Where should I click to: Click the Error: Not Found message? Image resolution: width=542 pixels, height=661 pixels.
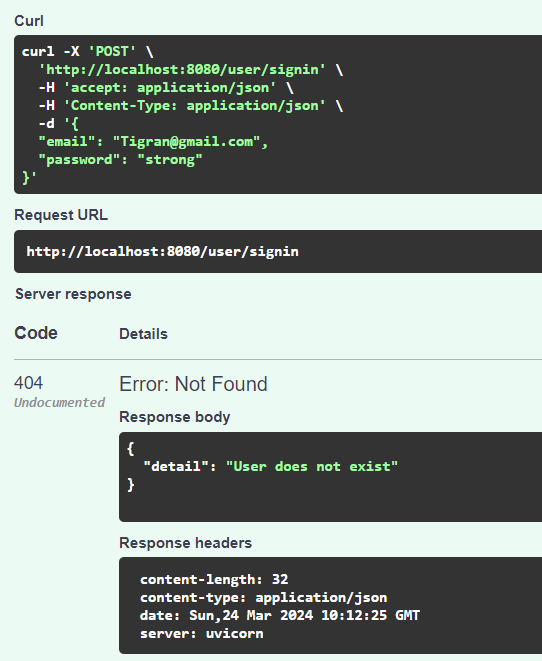tap(193, 384)
